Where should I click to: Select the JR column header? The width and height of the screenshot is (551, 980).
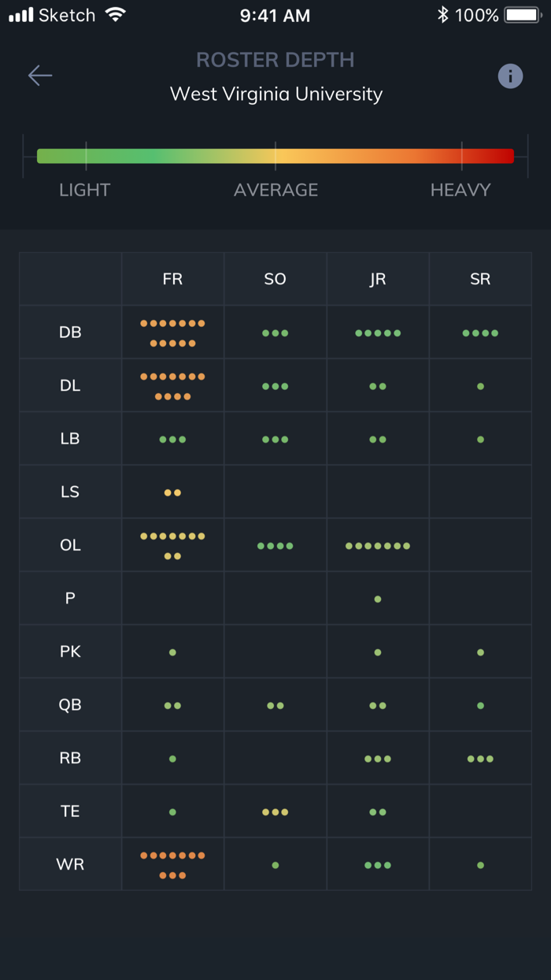coord(378,279)
